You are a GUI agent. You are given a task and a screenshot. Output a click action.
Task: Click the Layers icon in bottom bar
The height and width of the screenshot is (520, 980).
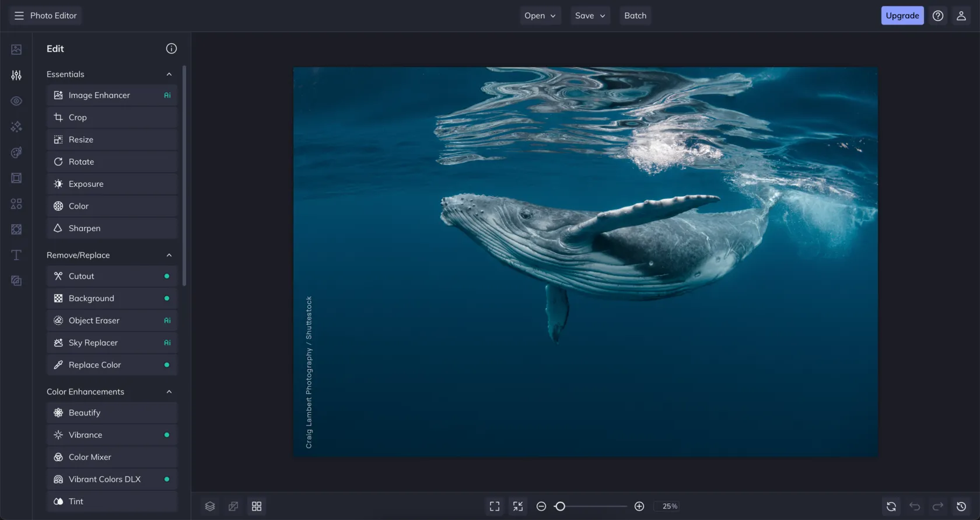coord(210,507)
